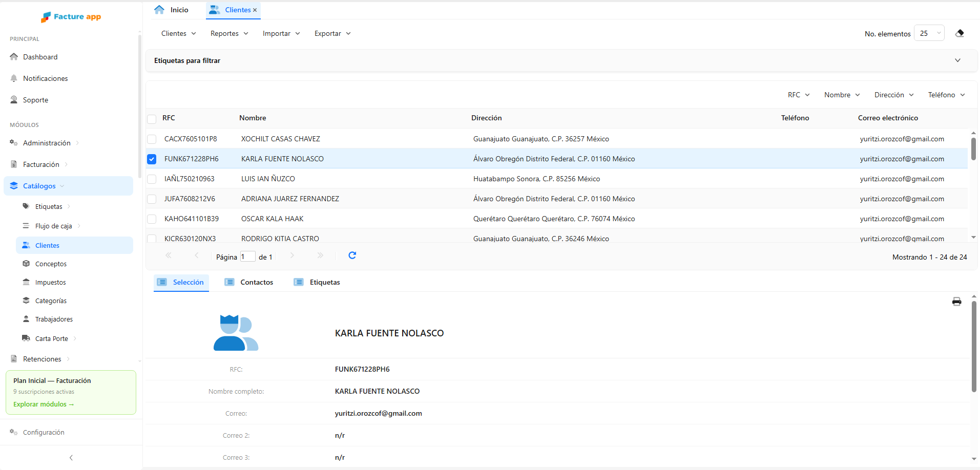
Task: Open the Exportar dropdown menu
Action: click(332, 33)
